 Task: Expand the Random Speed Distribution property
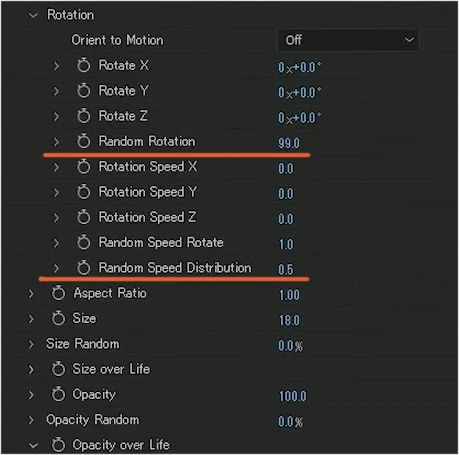pos(56,268)
